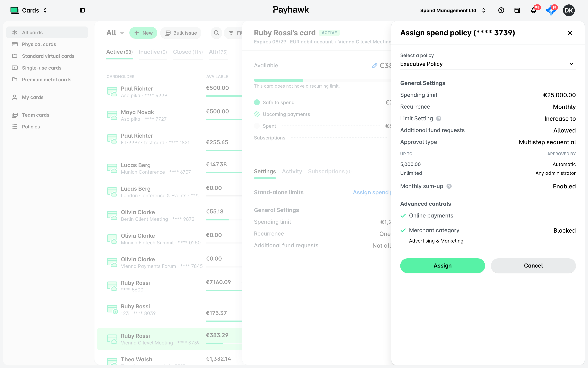Viewport: 588px width, 368px height.
Task: Click the Bulk issue button
Action: [x=181, y=33]
